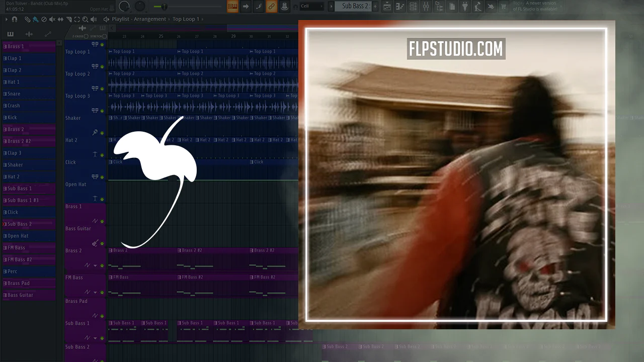
Task: Select the playlist Delete tool
Action: click(44, 19)
